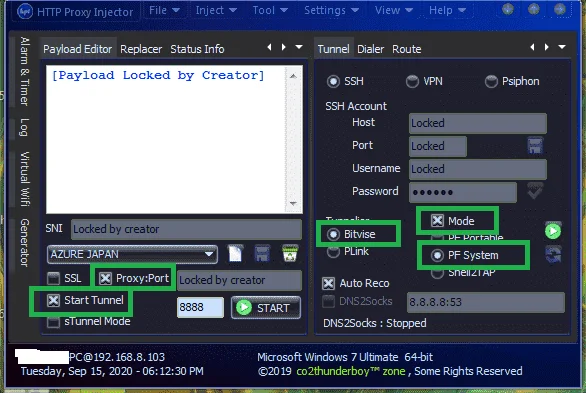Click the SSH Port field
The height and width of the screenshot is (393, 586).
(x=438, y=146)
